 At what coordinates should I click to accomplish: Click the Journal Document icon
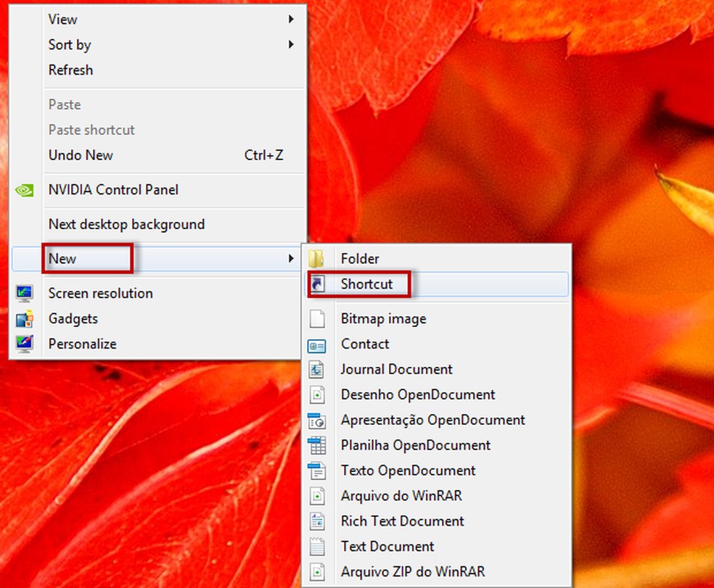316,370
